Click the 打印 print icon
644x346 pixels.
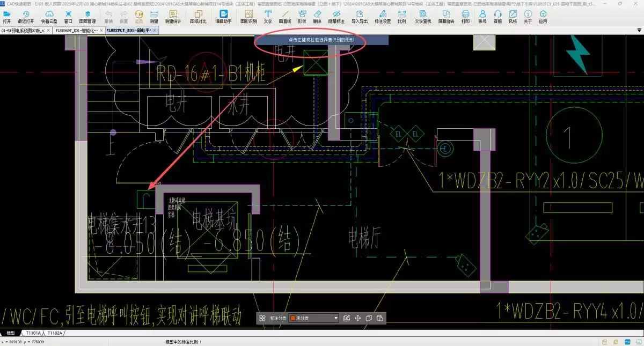pos(466,17)
